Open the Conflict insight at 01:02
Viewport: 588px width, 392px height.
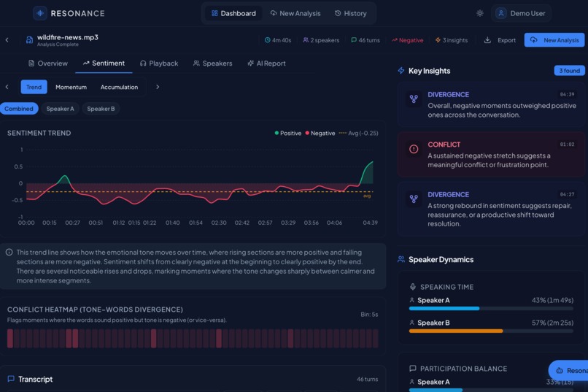click(x=491, y=154)
